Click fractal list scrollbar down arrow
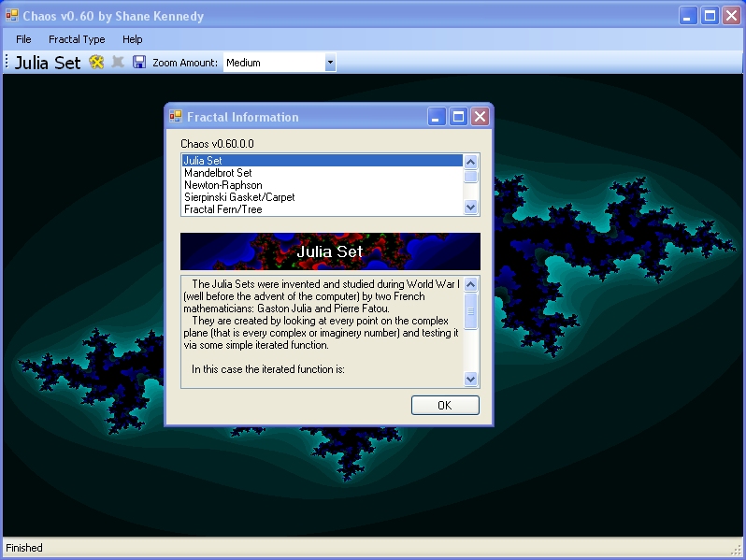The width and height of the screenshot is (746, 560). point(470,207)
